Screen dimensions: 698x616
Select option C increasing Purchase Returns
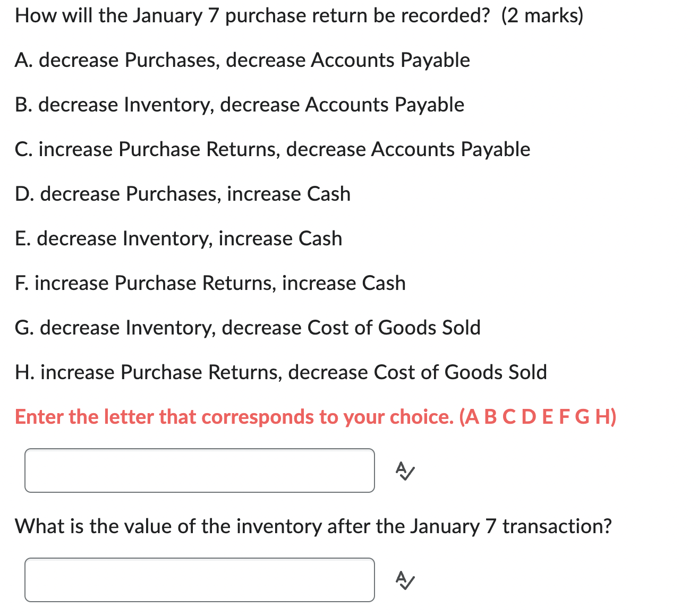tap(272, 149)
